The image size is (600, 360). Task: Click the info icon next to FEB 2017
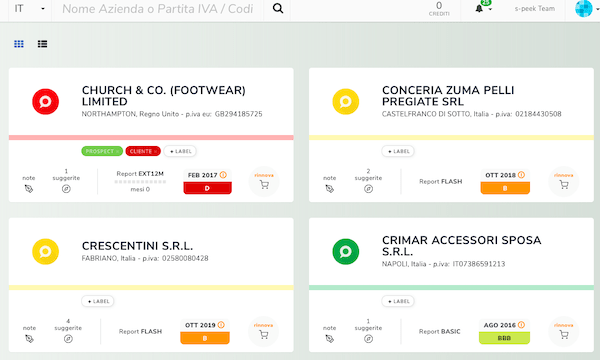[223, 175]
